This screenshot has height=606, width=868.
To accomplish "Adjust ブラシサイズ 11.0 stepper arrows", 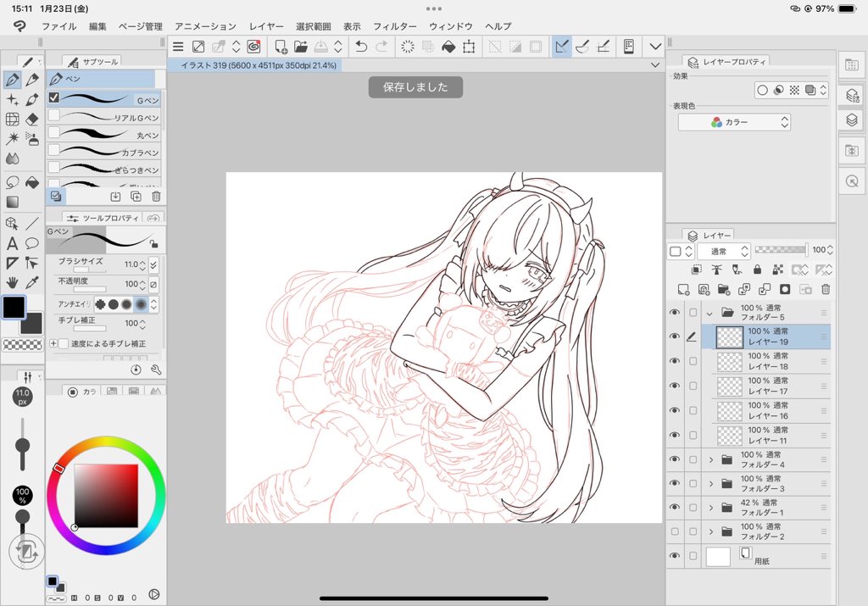I will [142, 264].
